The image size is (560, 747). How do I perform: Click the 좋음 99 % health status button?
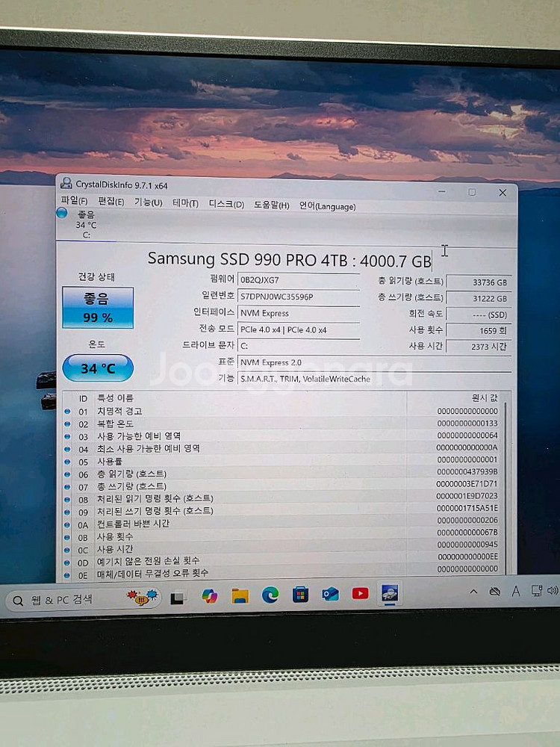(x=98, y=308)
